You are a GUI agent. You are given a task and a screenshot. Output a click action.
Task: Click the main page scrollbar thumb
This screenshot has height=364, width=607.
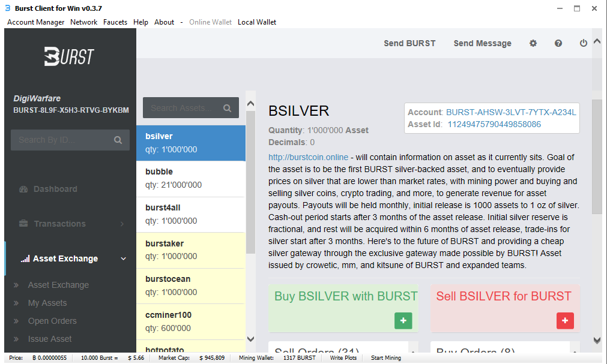[x=597, y=157]
